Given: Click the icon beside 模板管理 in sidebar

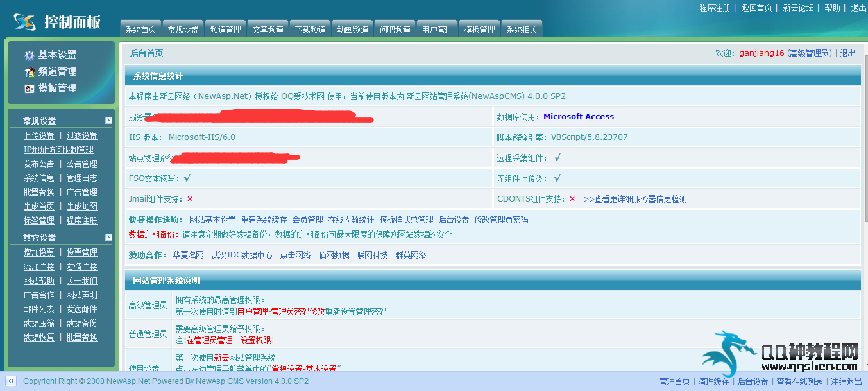Looking at the screenshot, I should (29, 89).
